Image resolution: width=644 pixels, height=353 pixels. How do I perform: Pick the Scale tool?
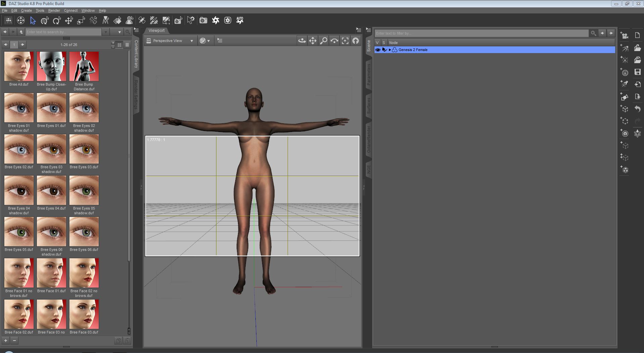[81, 21]
